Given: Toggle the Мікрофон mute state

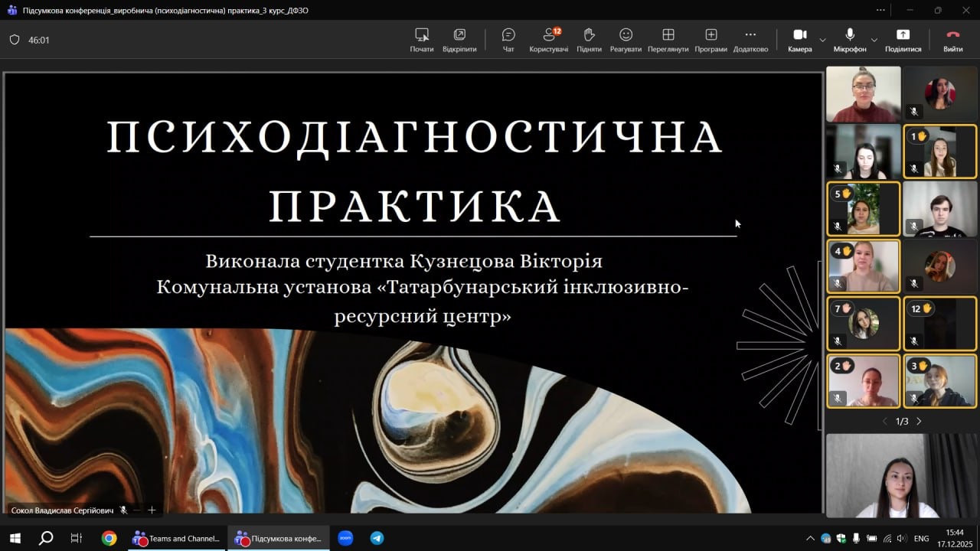Looking at the screenshot, I should tap(850, 40).
